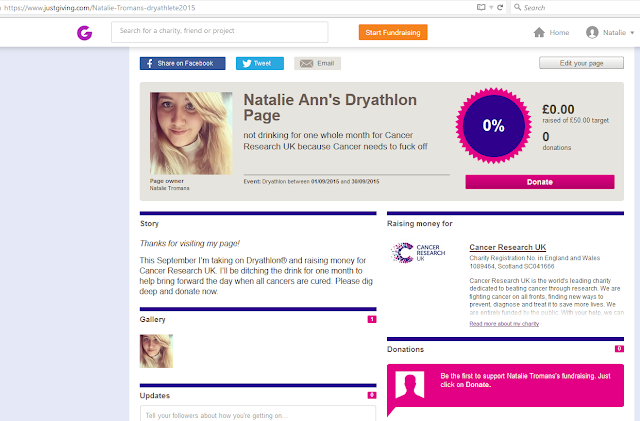This screenshot has width=640, height=421.
Task: Click Thanks for visiting my page text
Action: [190, 243]
